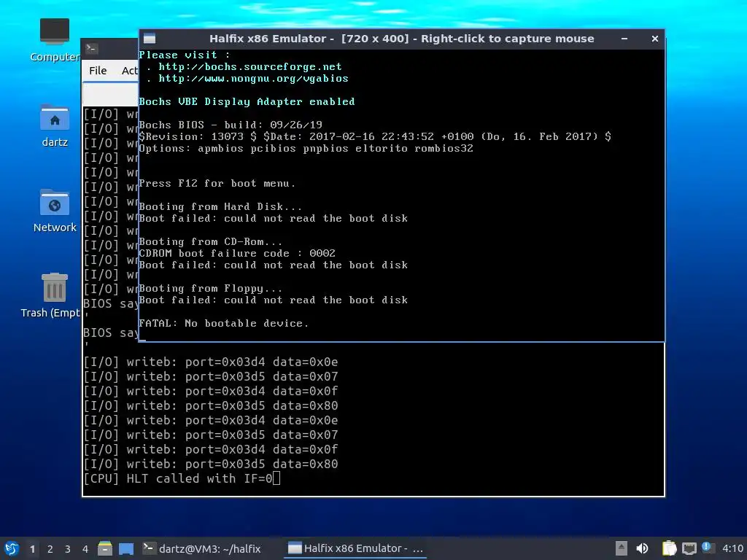
Task: Open the clipboard manager tray icon
Action: (669, 548)
